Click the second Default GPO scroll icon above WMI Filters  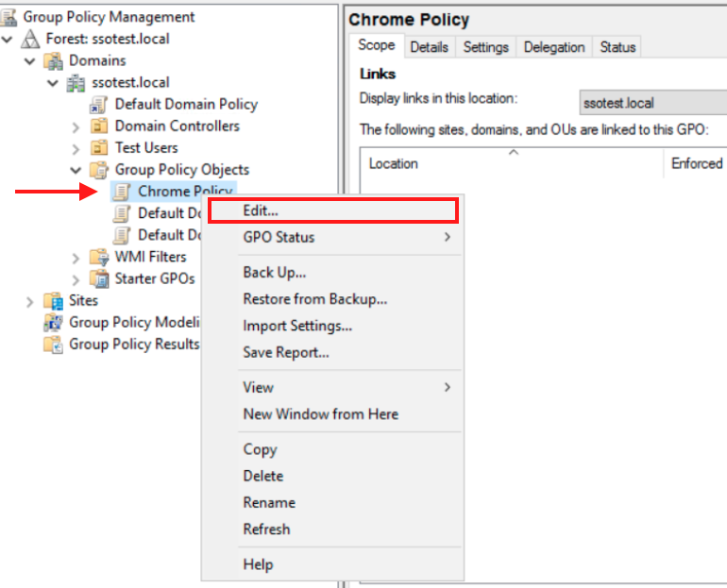click(x=122, y=235)
